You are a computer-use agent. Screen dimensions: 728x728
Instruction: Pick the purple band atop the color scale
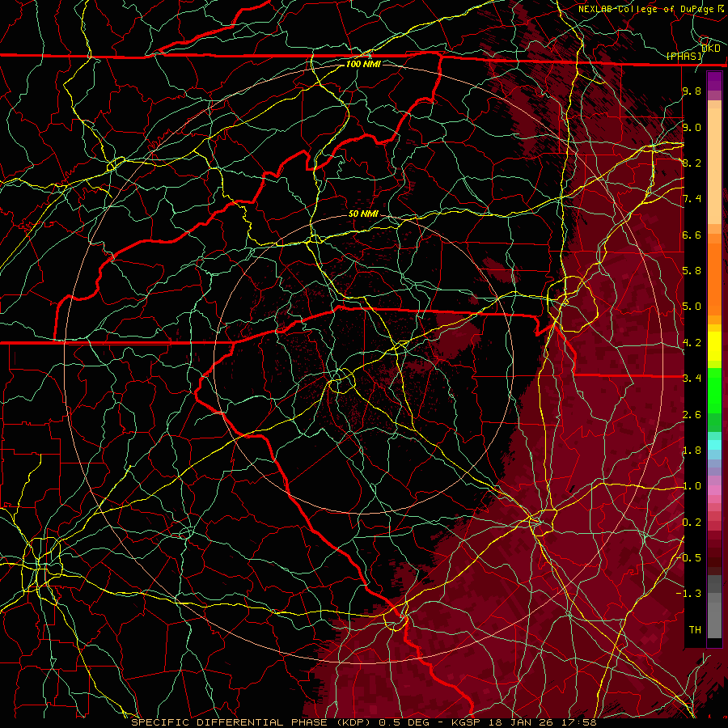pyautogui.click(x=714, y=81)
